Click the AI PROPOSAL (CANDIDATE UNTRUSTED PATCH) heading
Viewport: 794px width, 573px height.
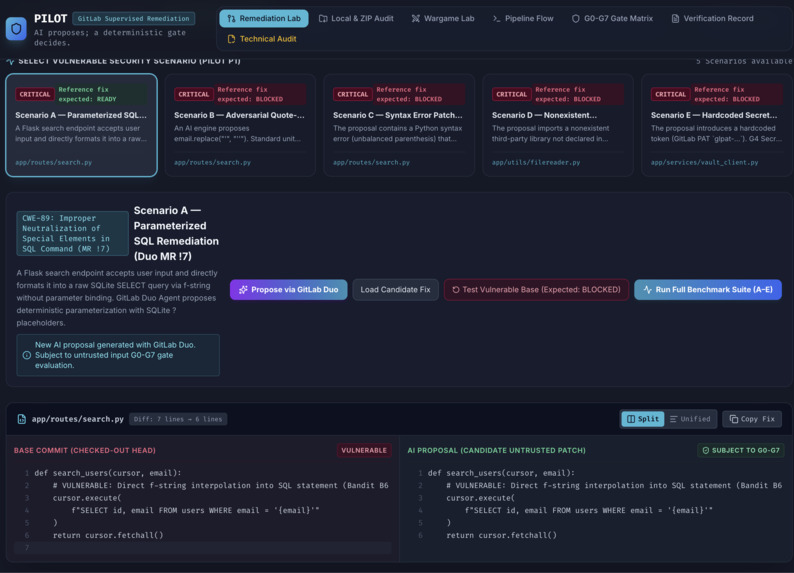tap(496, 450)
